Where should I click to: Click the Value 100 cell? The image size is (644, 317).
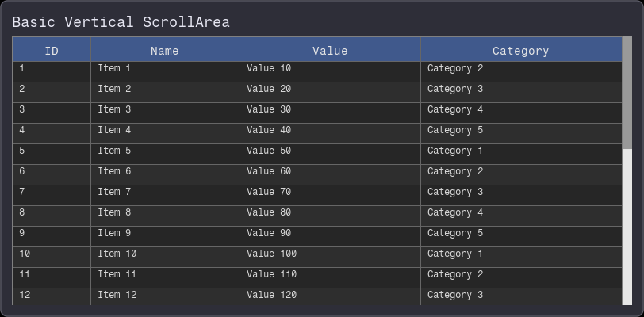pos(330,254)
